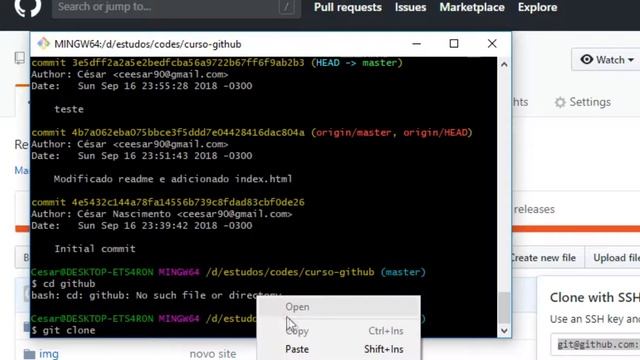Screen dimensions: 640x360
Task: Click the releases link
Action: click(x=534, y=209)
